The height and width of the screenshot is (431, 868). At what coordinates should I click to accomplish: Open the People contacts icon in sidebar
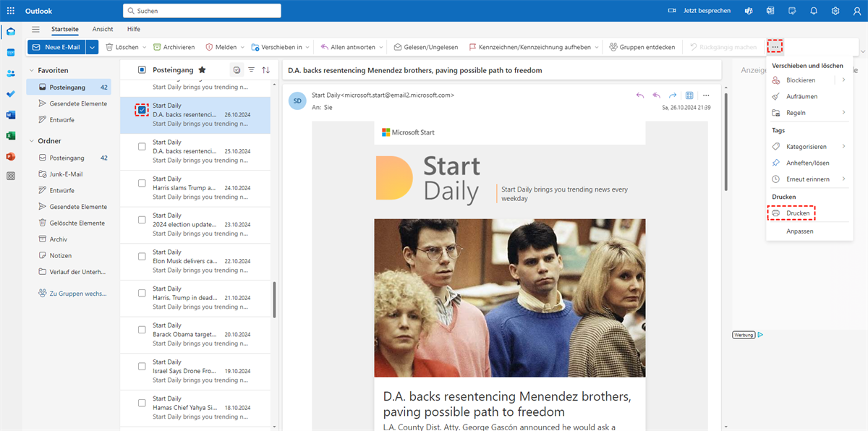[x=11, y=73]
